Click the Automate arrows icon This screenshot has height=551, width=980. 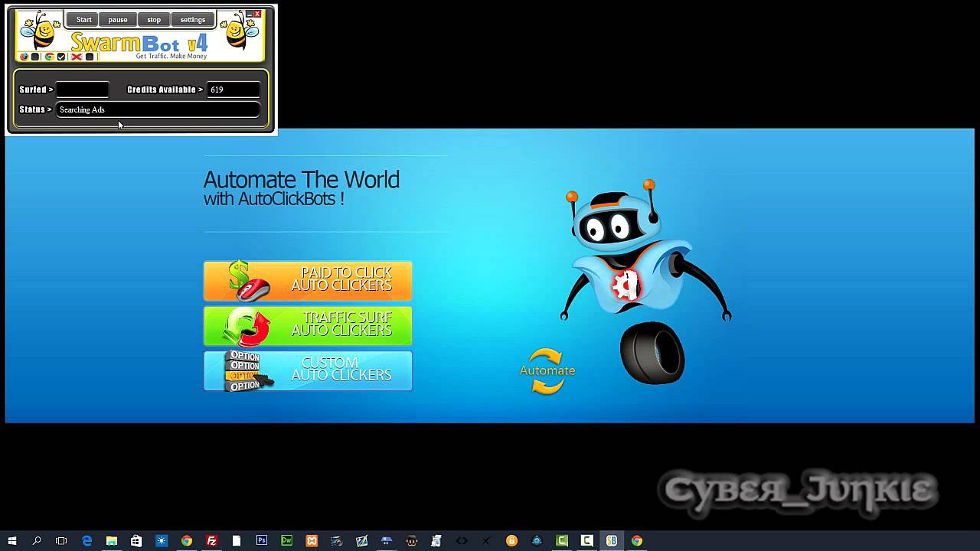click(x=547, y=371)
